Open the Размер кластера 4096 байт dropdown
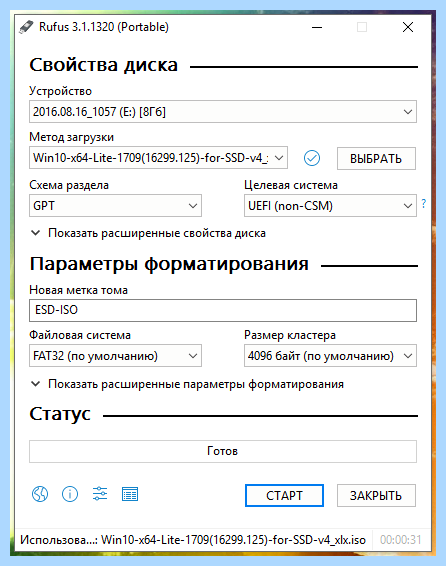Image resolution: width=446 pixels, height=566 pixels. tap(330, 356)
